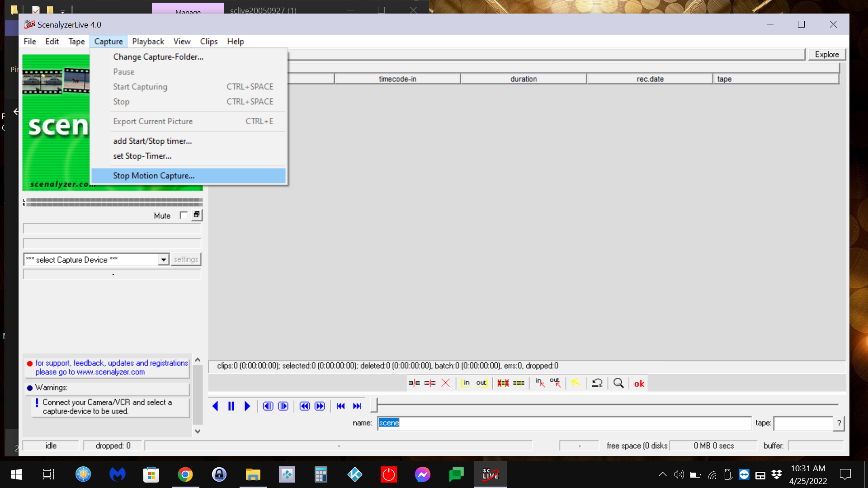Click the red X delete clip icon

(445, 383)
